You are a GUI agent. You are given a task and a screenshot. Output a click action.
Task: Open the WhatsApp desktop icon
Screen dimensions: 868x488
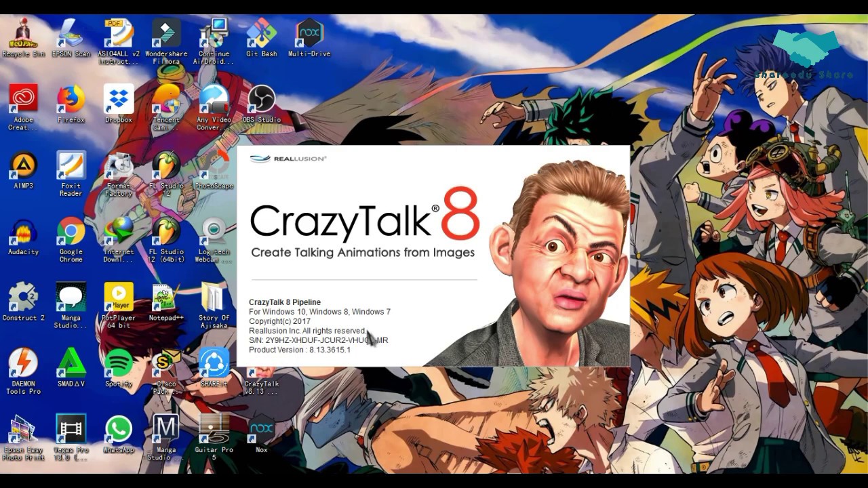pos(119,434)
